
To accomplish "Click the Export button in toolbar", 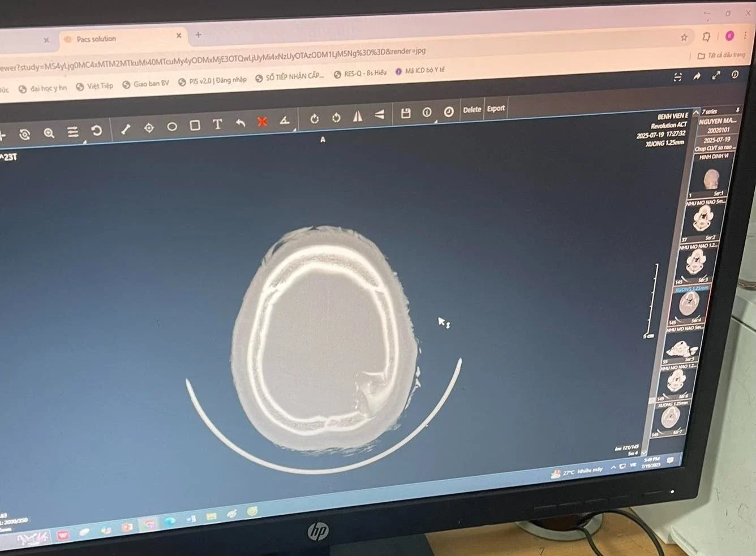I will [x=496, y=109].
